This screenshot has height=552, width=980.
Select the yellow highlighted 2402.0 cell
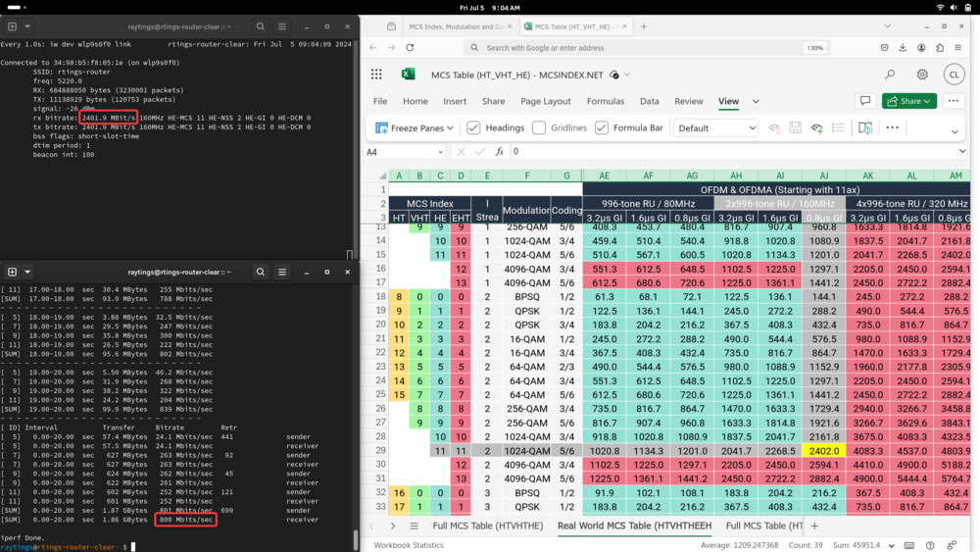pyautogui.click(x=823, y=450)
